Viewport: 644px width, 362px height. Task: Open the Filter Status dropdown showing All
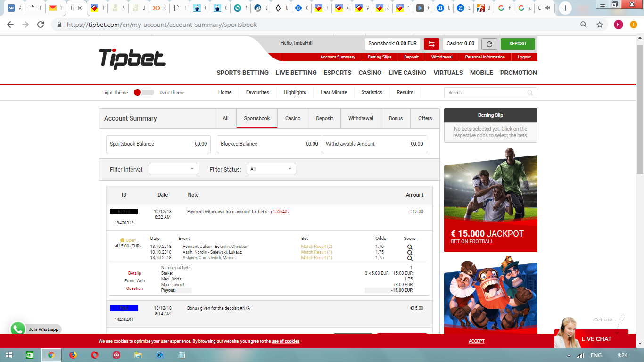pyautogui.click(x=271, y=169)
